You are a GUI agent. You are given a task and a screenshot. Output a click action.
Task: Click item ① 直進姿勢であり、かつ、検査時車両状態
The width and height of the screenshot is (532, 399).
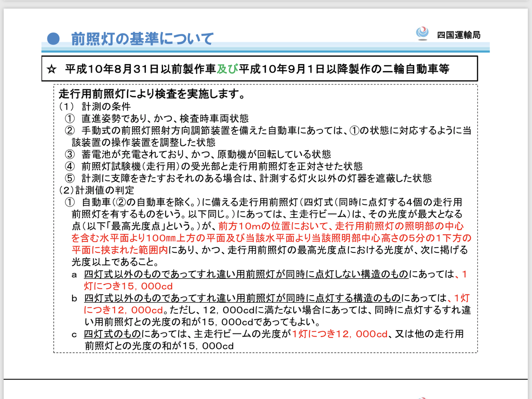pyautogui.click(x=157, y=118)
